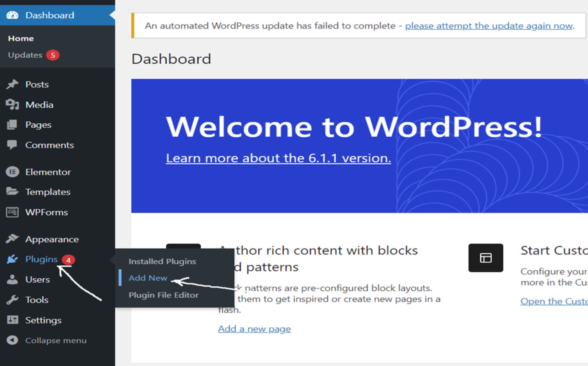This screenshot has height=366, width=588.
Task: Go to Home submenu item
Action: click(x=21, y=38)
